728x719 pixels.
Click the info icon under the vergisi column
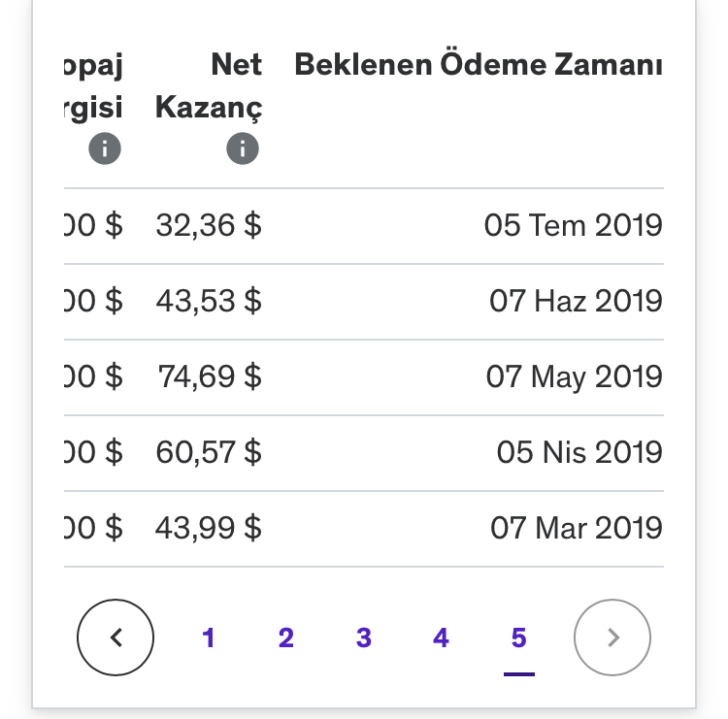(x=105, y=148)
